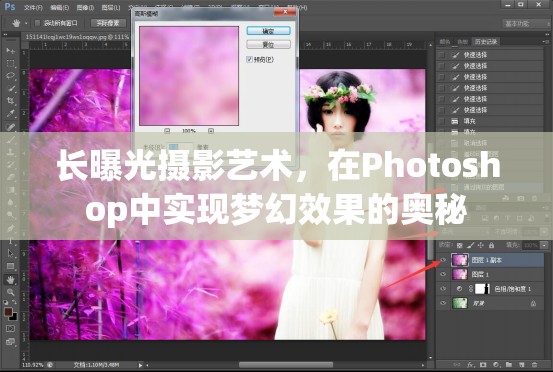The image size is (553, 372).
Task: Select the Hand tool in toolbar
Action: tap(11, 280)
